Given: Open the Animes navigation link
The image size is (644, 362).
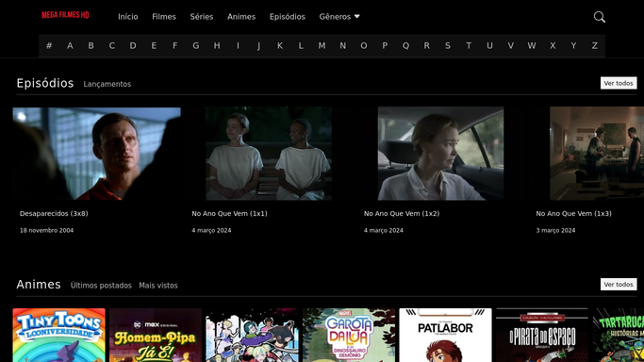Looking at the screenshot, I should pos(241,17).
